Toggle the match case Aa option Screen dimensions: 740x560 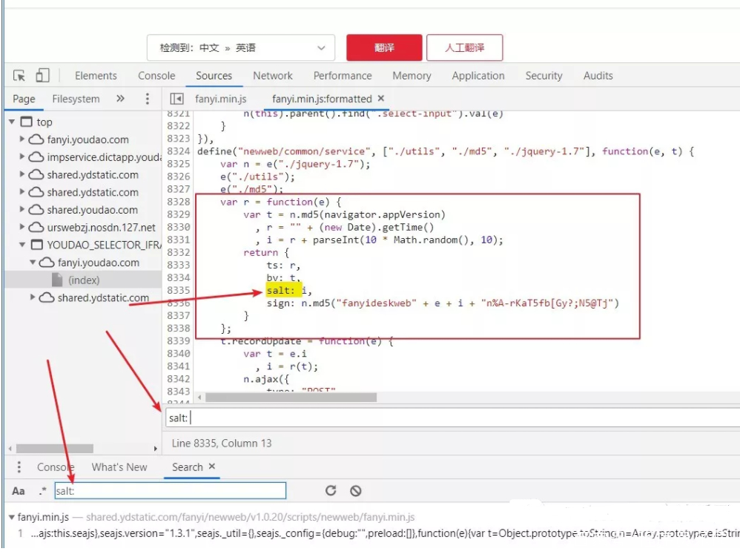[x=19, y=491]
